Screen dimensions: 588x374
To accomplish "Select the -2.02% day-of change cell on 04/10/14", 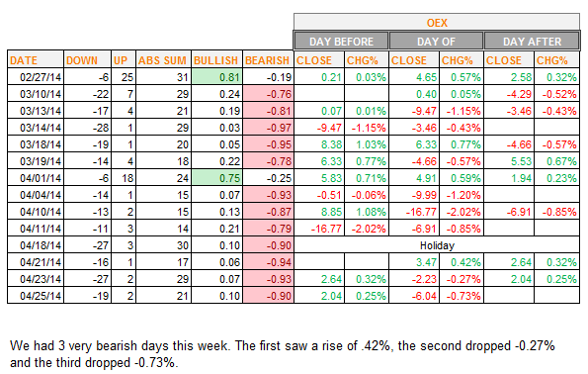I will (x=462, y=212).
